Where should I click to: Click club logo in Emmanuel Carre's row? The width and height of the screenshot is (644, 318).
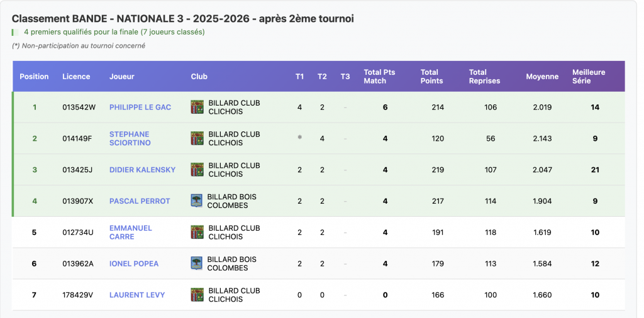[197, 232]
